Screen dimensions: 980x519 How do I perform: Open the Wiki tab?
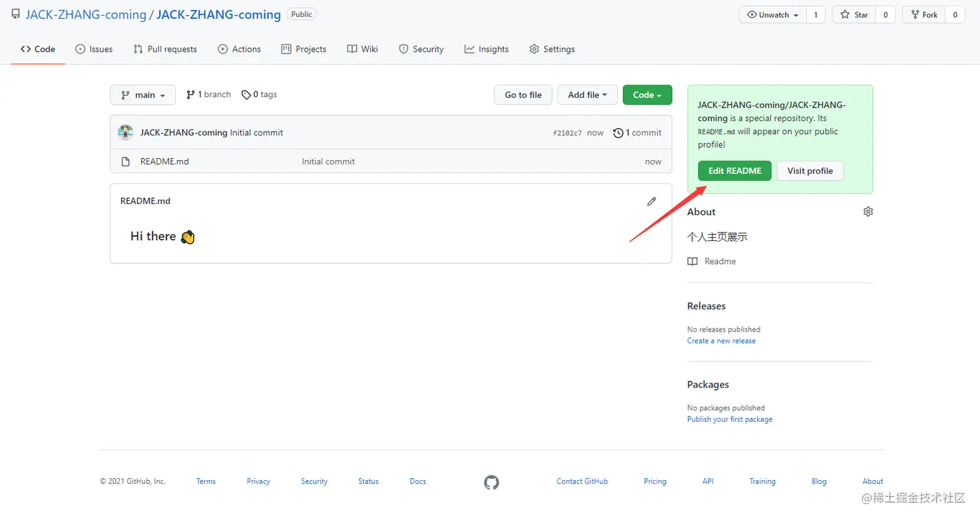click(x=362, y=49)
